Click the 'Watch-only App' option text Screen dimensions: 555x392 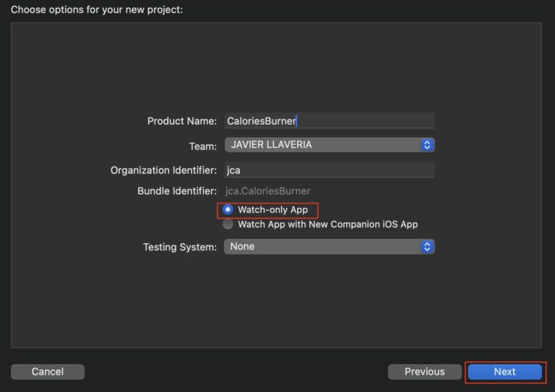pyautogui.click(x=273, y=210)
